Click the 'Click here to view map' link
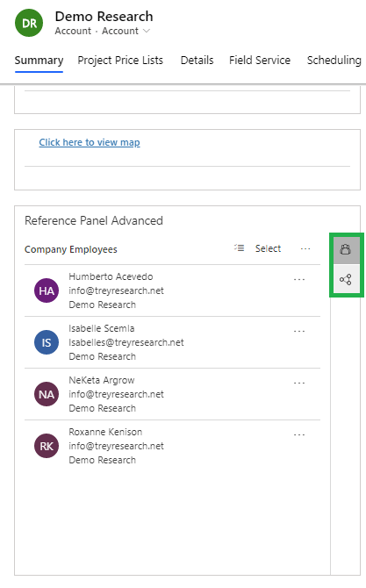The height and width of the screenshot is (588, 366). [x=90, y=142]
